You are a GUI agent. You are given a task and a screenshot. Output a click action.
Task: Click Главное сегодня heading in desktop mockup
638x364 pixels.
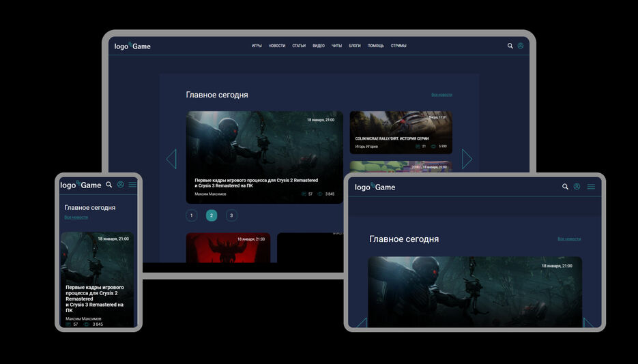pyautogui.click(x=217, y=95)
